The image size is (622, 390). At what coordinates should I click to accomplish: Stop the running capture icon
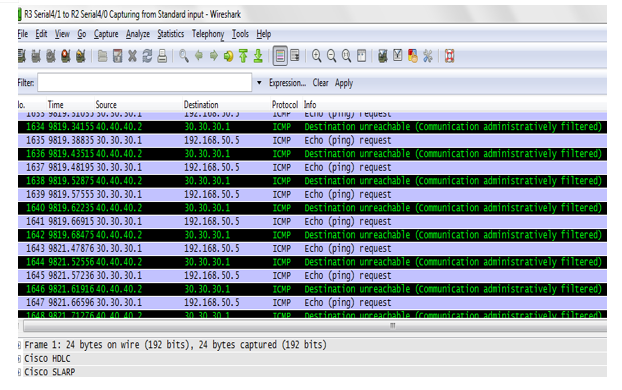point(66,56)
